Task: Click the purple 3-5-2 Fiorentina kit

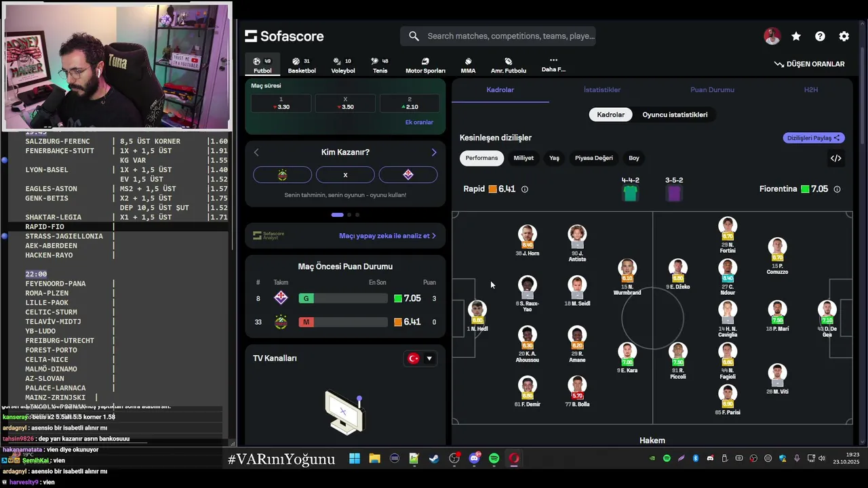Action: pyautogui.click(x=673, y=193)
